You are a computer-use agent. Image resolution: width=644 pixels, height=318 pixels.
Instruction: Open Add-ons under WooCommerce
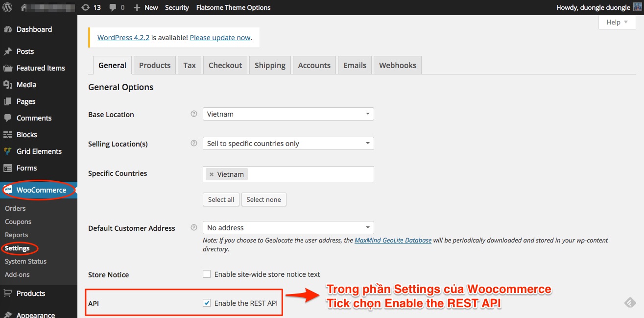pyautogui.click(x=17, y=274)
